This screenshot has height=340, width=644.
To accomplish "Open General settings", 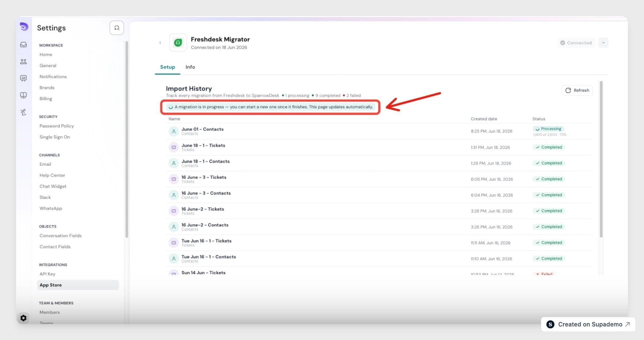I will click(x=48, y=65).
